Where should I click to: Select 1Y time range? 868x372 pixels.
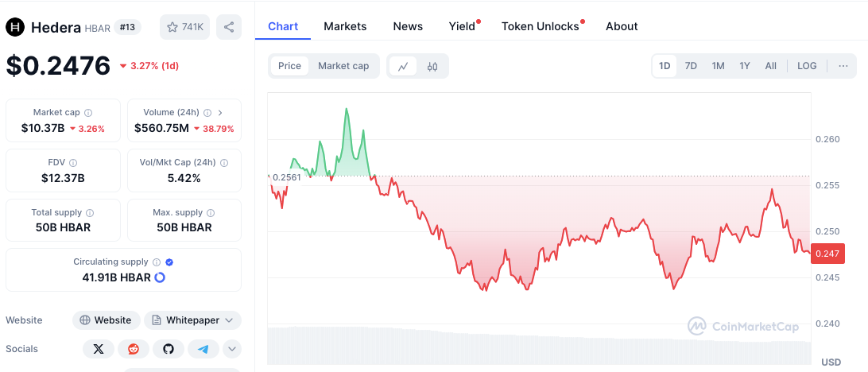pos(745,66)
